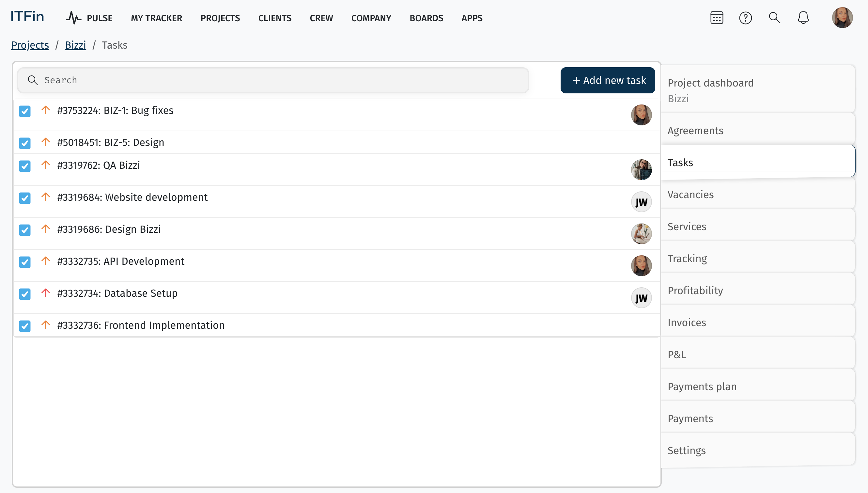Open the Company top menu
Viewport: 868px width, 493px height.
click(x=371, y=18)
